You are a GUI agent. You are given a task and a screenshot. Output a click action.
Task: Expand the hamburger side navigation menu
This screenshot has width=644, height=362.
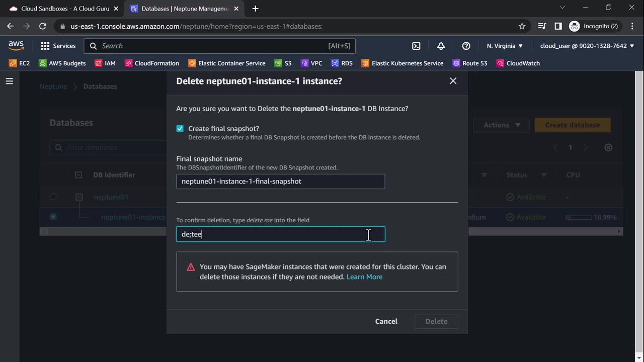9,81
